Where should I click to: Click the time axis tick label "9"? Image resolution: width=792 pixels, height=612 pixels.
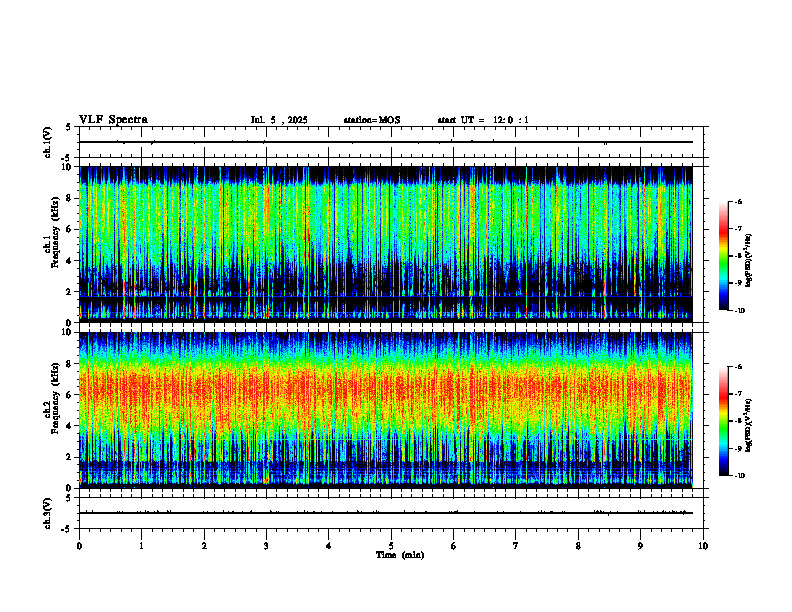click(640, 546)
